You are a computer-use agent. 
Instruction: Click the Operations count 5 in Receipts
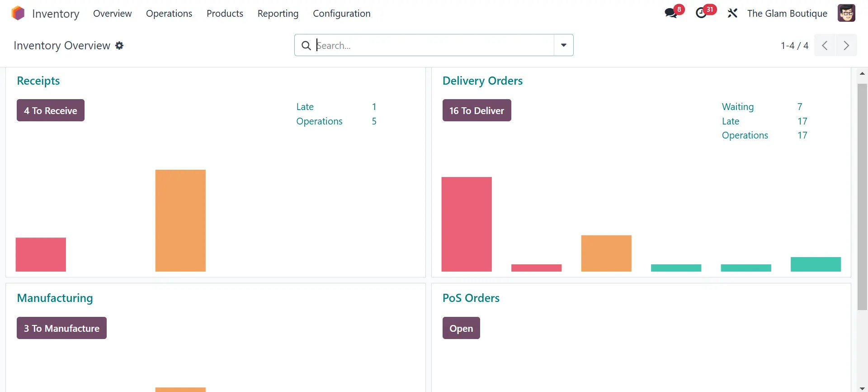[x=374, y=121]
